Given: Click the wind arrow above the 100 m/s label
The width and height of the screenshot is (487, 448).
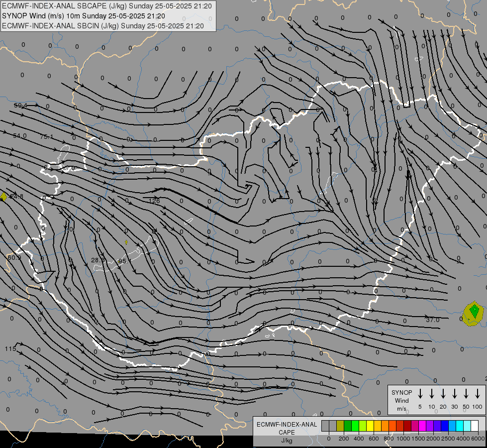Looking at the screenshot, I should coord(478,394).
